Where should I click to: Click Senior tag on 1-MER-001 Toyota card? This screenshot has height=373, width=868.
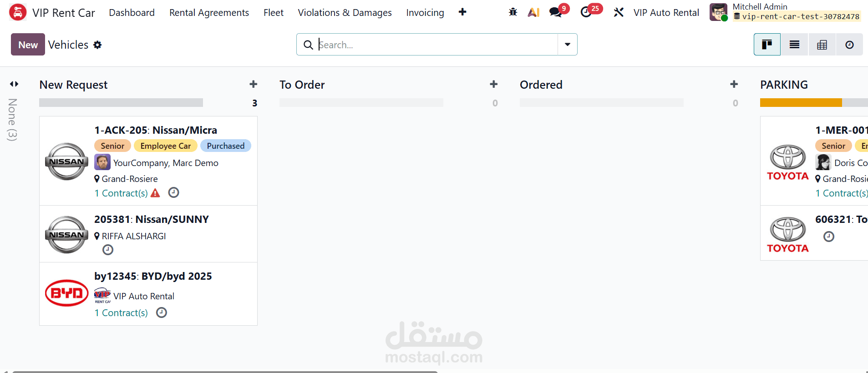(833, 146)
